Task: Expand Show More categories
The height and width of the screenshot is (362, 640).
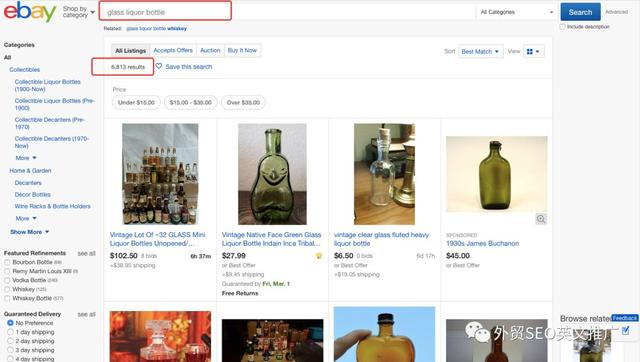Action: [29, 232]
